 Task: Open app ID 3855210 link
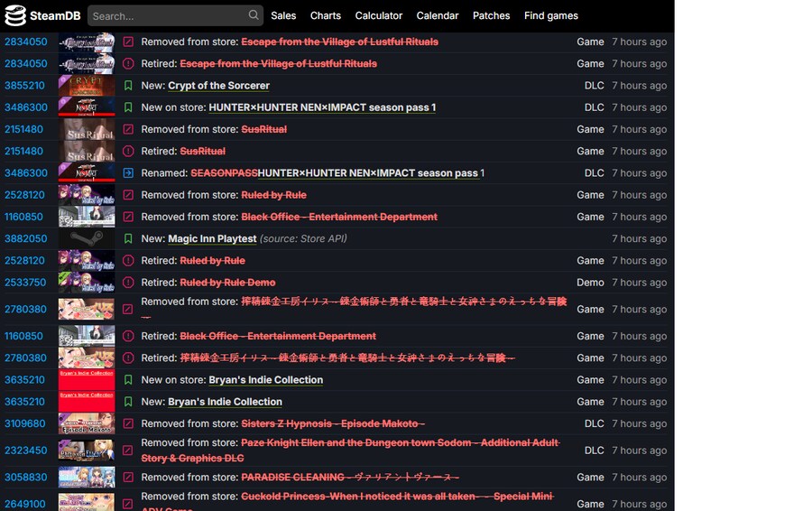[25, 86]
